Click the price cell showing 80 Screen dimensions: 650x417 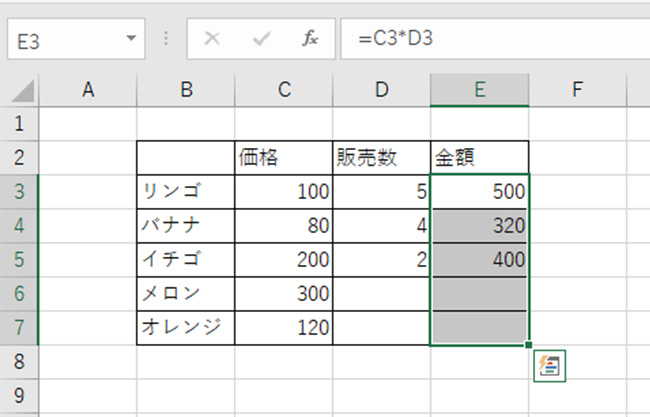click(x=284, y=226)
